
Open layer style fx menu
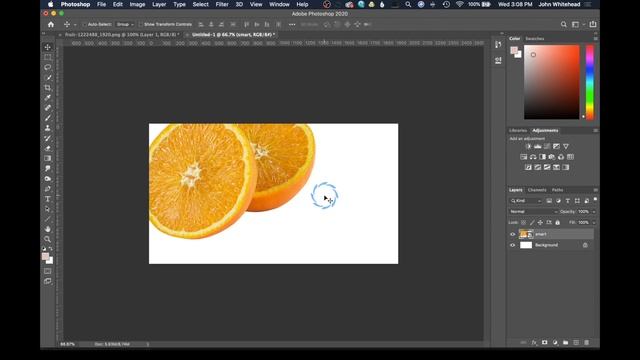[534, 342]
